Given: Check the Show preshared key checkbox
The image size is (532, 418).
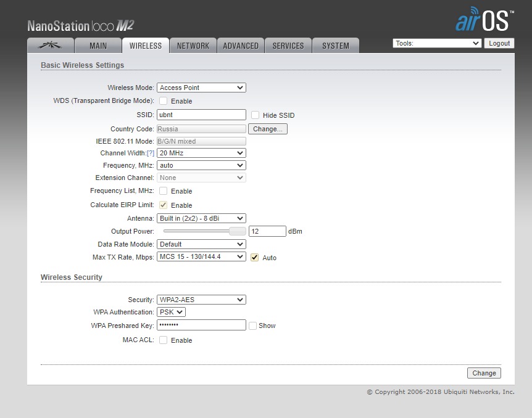Looking at the screenshot, I should (x=252, y=326).
